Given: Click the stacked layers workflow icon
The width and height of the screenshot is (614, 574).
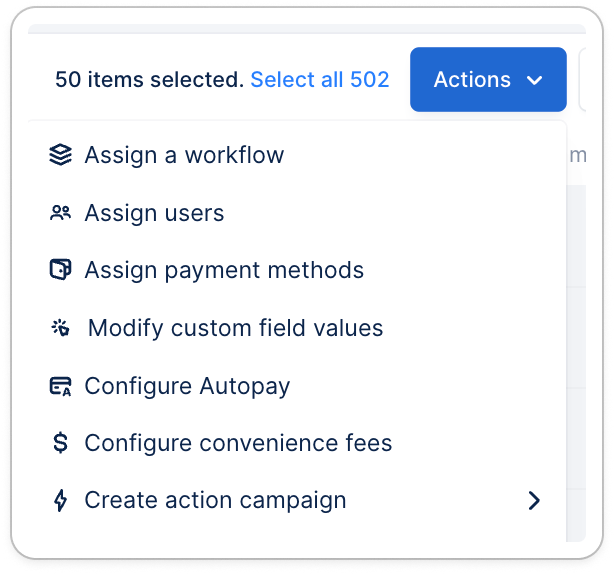Looking at the screenshot, I should [x=60, y=155].
